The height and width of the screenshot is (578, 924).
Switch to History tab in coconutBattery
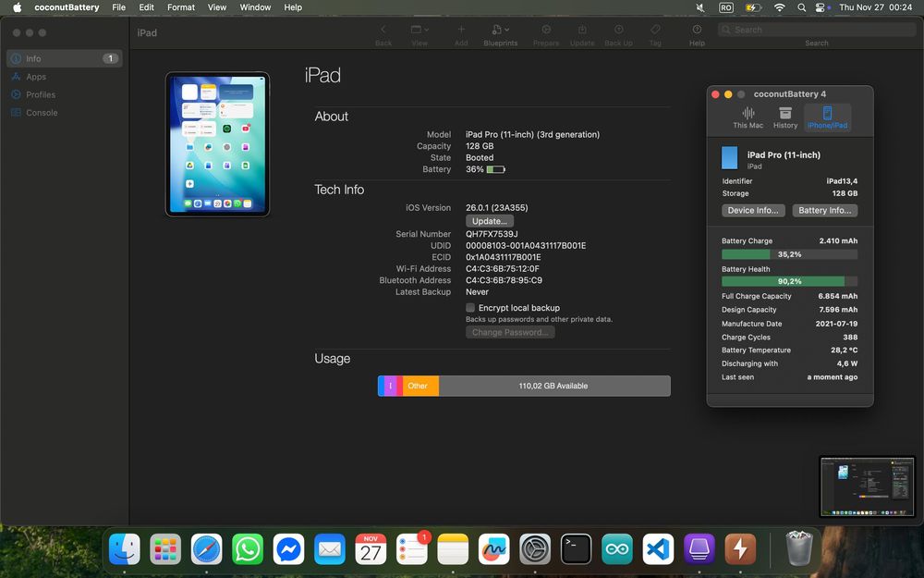(x=784, y=117)
